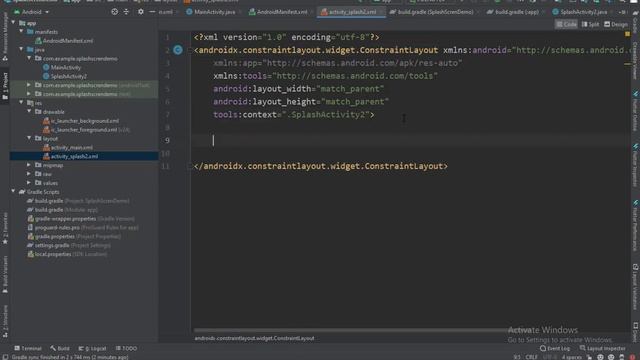
Task: Open the TODO tool window
Action: (126, 349)
